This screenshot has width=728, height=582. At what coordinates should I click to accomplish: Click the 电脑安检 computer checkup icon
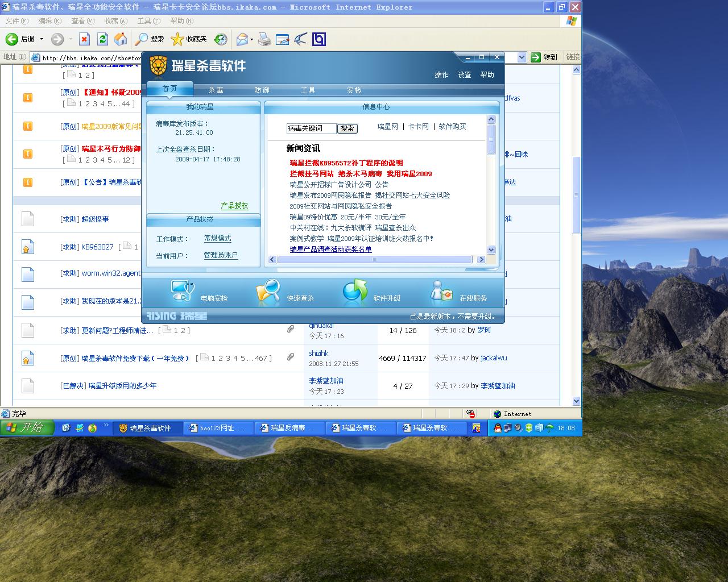[183, 291]
